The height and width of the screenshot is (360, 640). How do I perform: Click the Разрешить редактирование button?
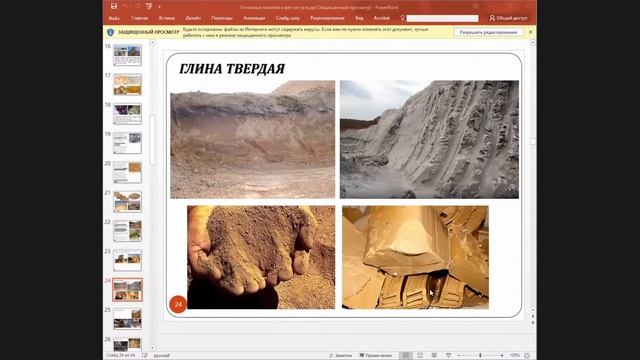click(489, 32)
